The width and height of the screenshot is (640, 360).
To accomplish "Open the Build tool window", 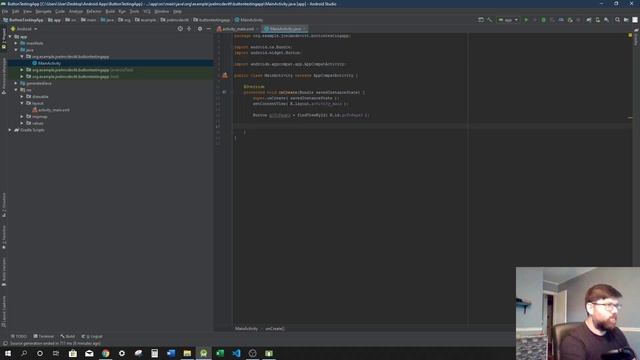I will point(68,336).
